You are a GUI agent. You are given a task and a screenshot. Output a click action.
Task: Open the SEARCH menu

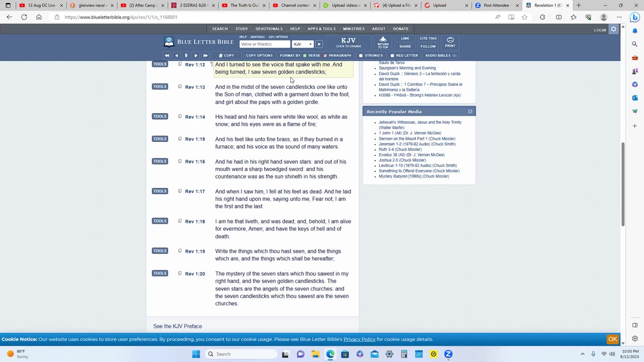tap(220, 29)
